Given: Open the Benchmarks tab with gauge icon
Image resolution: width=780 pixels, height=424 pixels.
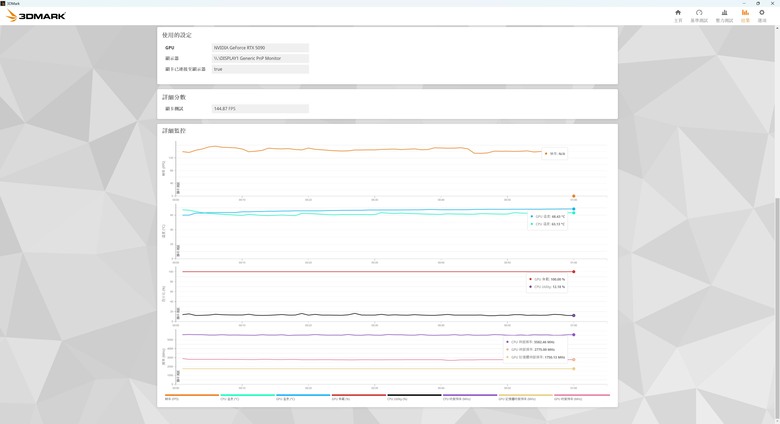Looking at the screenshot, I should (x=699, y=16).
